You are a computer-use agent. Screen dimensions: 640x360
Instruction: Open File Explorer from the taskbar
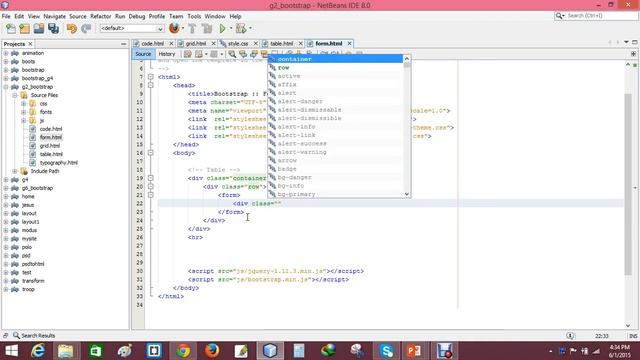tap(66, 351)
